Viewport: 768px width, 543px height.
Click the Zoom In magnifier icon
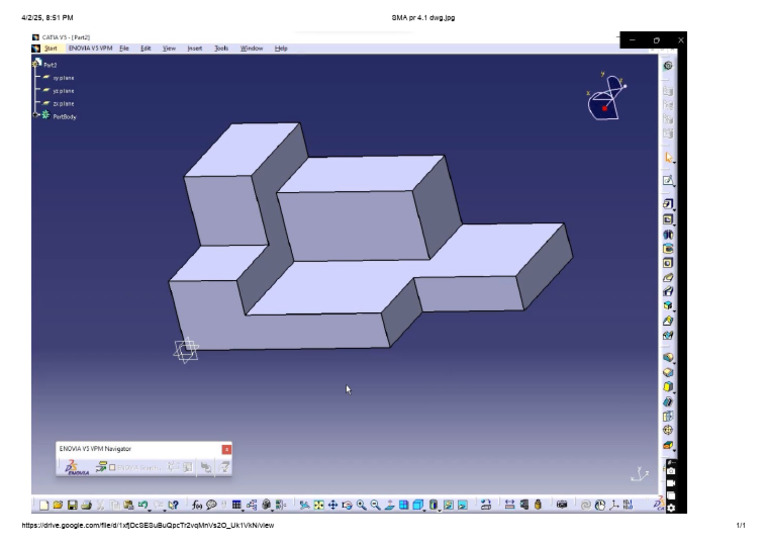(x=361, y=505)
